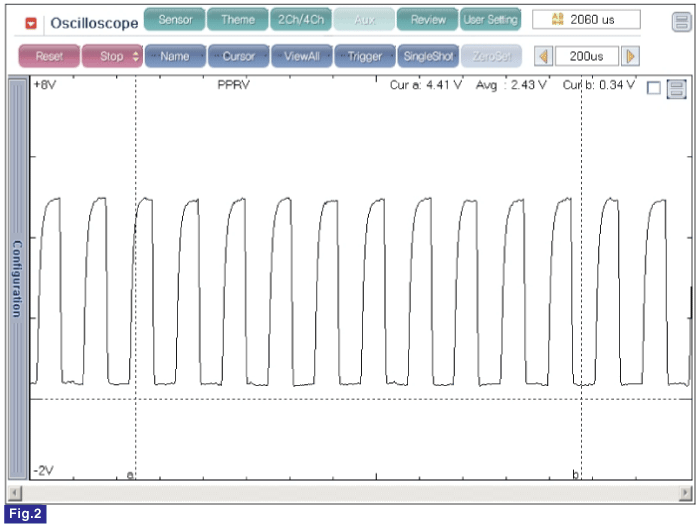Switch to the 2Ch/4Ch tab

coord(301,20)
